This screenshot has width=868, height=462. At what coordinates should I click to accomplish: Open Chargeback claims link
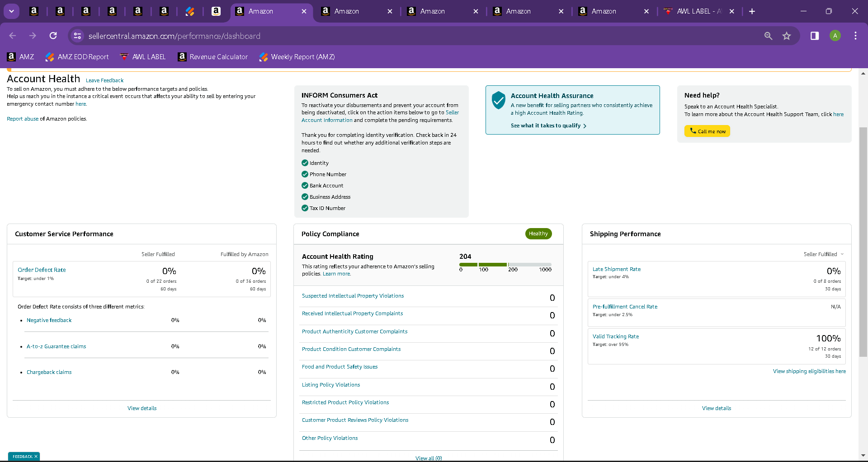[x=49, y=372]
